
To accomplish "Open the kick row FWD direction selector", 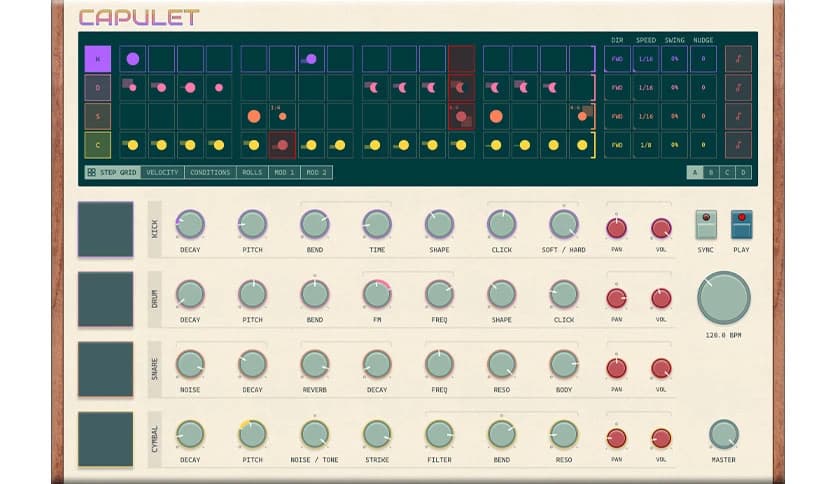I will click(x=617, y=59).
